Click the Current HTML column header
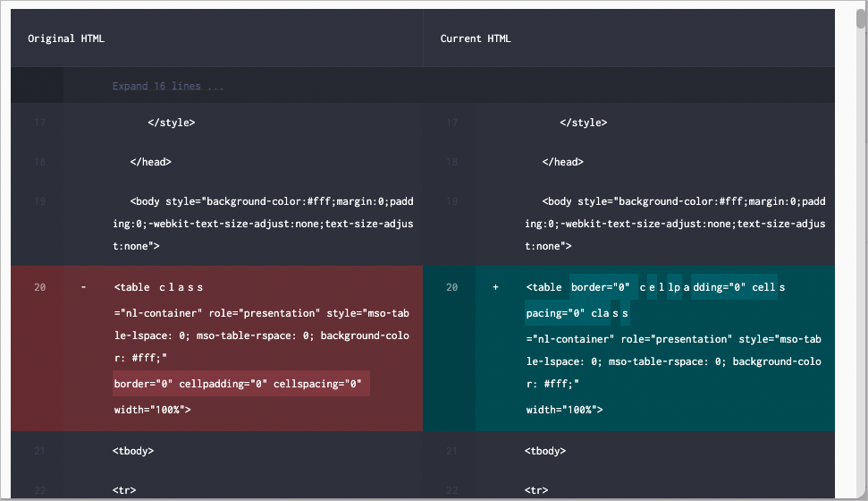The height and width of the screenshot is (501, 868). click(475, 38)
